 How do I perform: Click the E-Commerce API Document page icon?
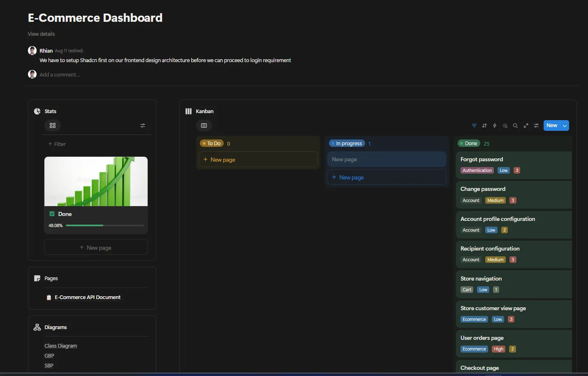[x=49, y=297]
